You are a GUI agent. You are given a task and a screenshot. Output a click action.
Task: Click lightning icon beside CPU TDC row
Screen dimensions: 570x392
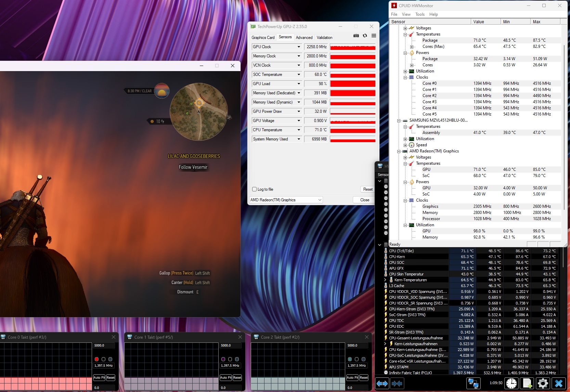point(386,321)
